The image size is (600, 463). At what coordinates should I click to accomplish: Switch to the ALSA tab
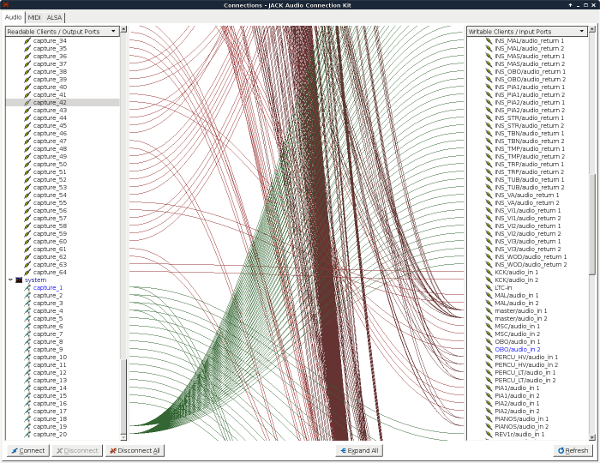55,17
